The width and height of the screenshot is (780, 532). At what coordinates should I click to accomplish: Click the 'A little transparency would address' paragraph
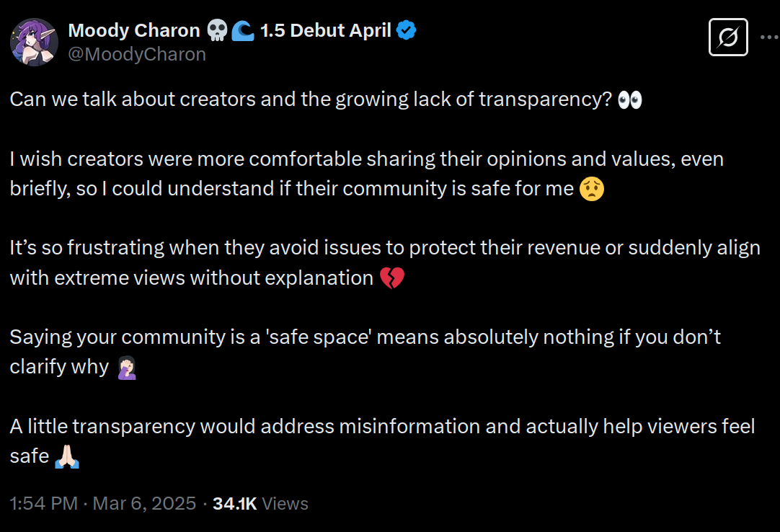(x=383, y=441)
